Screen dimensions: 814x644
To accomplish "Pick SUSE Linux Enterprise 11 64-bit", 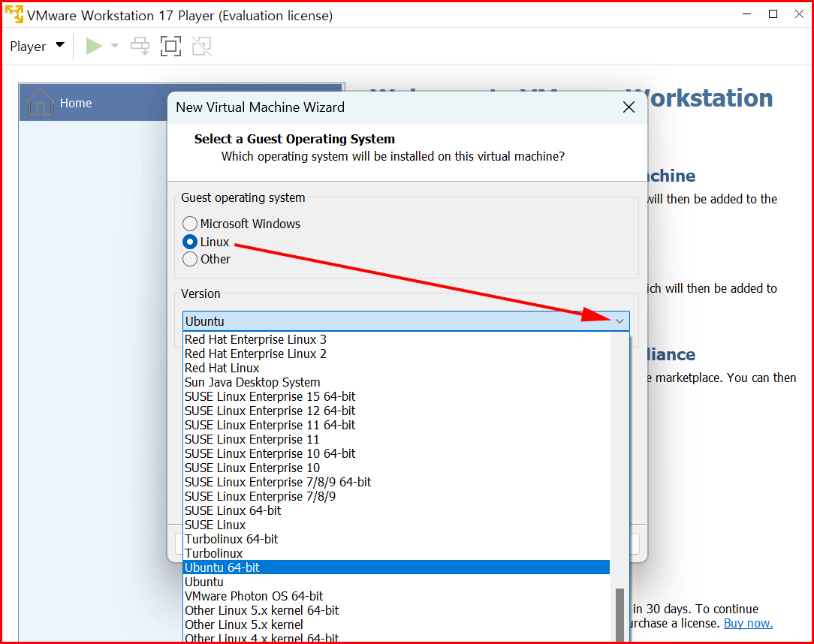I will [396, 425].
